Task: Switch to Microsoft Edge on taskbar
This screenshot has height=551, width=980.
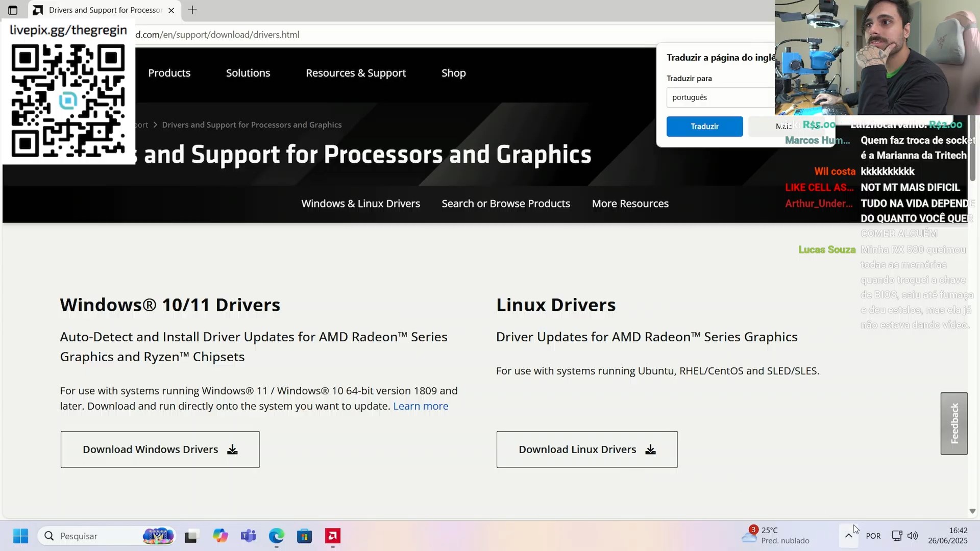Action: 276,536
